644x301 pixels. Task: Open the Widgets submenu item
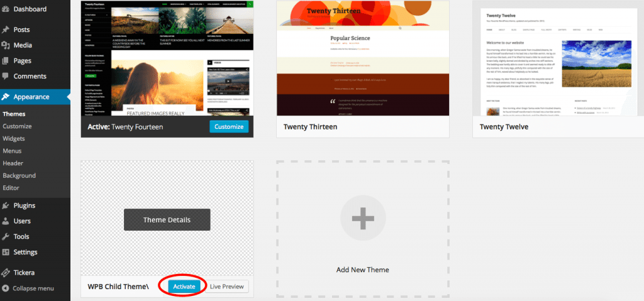pos(14,138)
